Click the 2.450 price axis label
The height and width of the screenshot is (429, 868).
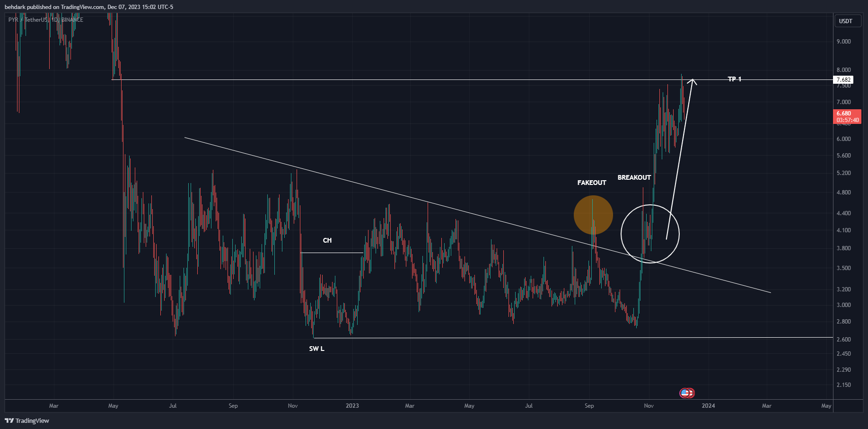coord(844,354)
